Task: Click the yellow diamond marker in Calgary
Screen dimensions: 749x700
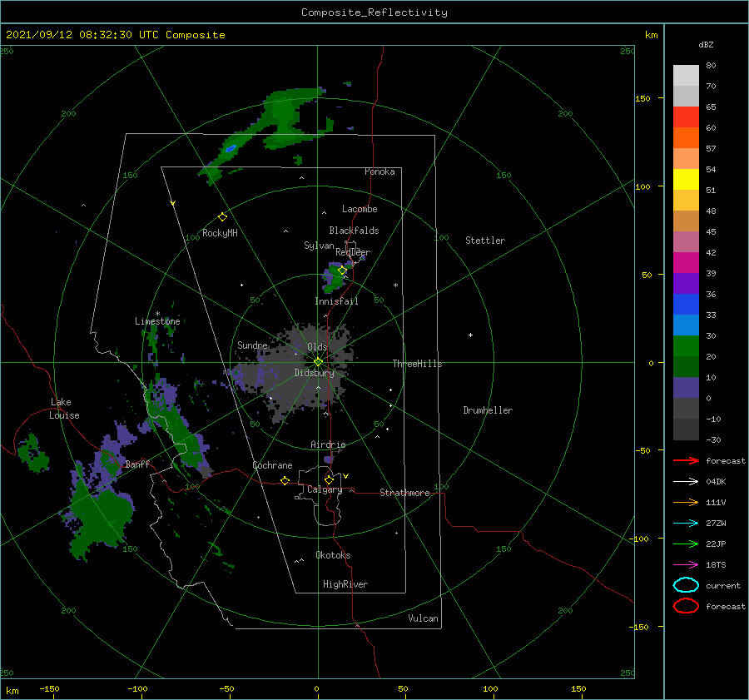Action: tap(329, 479)
